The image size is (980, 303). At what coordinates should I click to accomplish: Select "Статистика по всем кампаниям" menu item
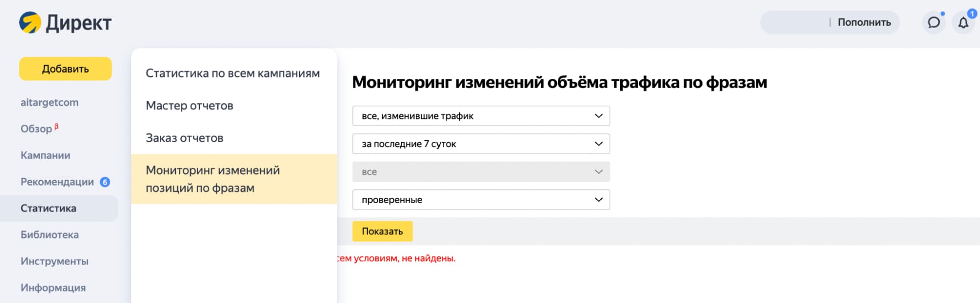(x=232, y=73)
